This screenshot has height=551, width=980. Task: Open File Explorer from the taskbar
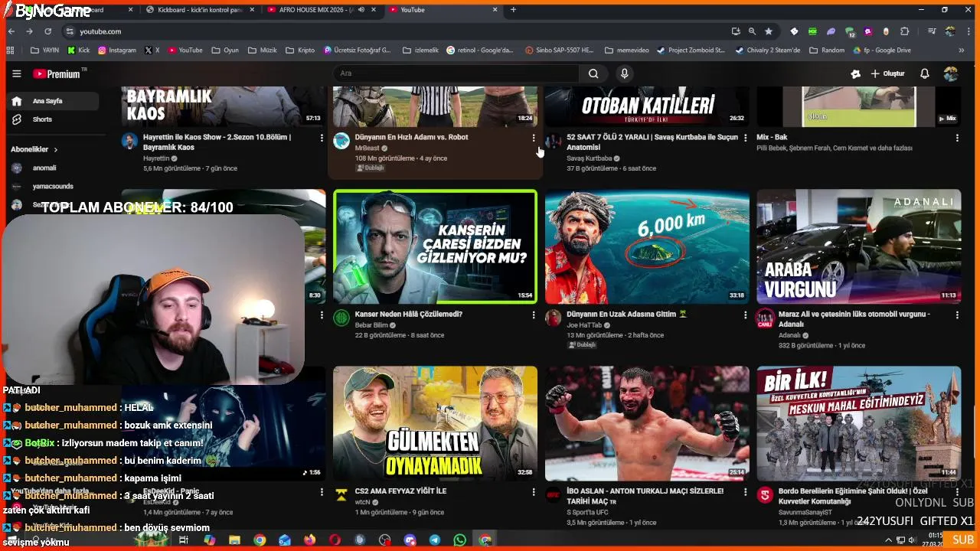(234, 540)
